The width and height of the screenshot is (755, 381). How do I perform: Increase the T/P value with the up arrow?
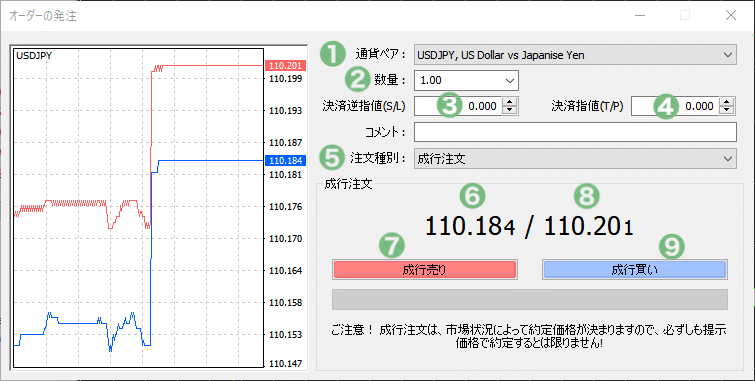[x=727, y=102]
